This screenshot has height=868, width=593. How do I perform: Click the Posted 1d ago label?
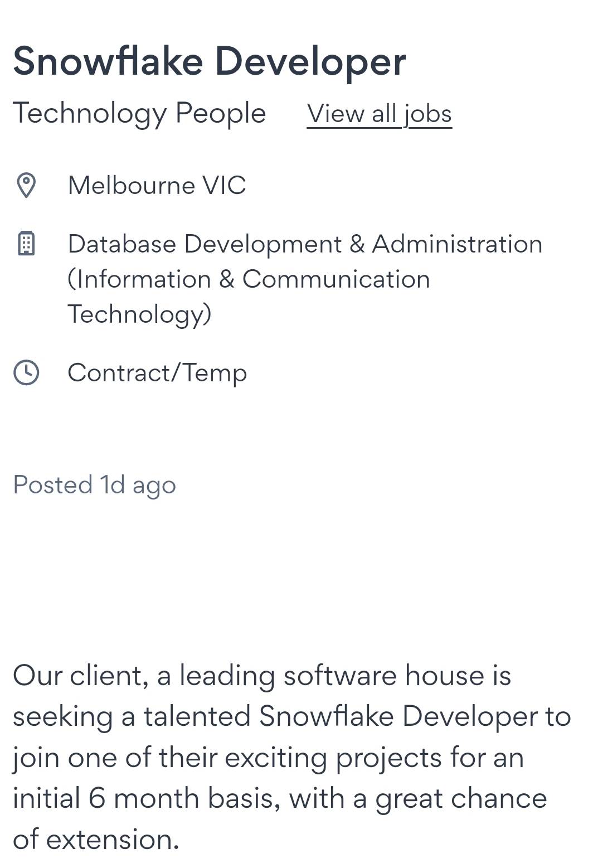[x=94, y=484]
